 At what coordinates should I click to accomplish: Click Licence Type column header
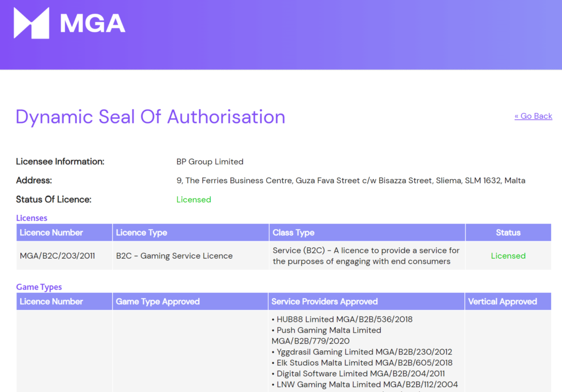point(142,232)
